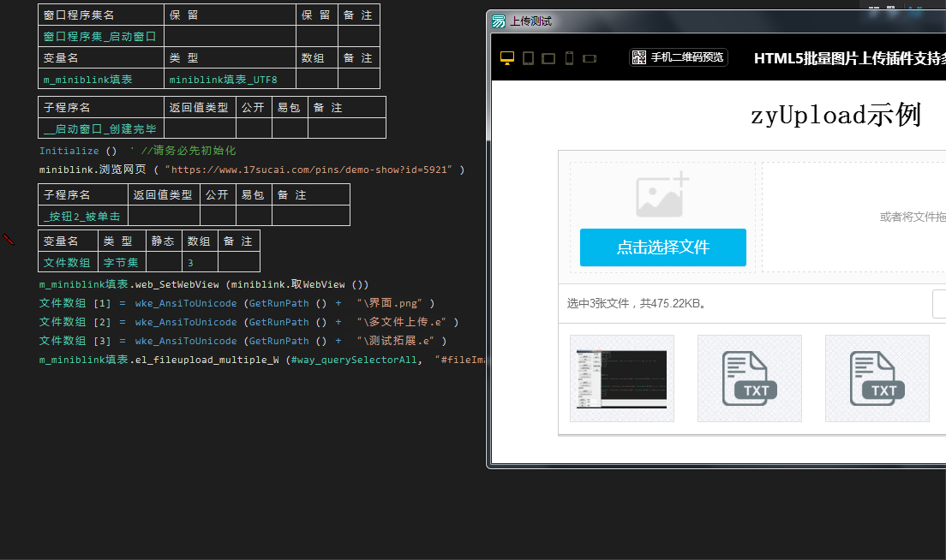Screen dimensions: 946x560
Task: Click the 文件数组 variable name cell
Action: click(x=67, y=263)
